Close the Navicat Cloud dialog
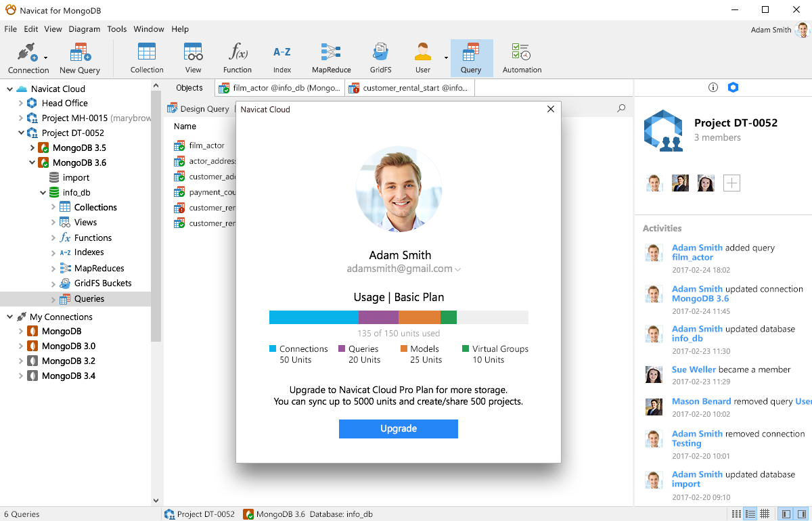 (551, 109)
